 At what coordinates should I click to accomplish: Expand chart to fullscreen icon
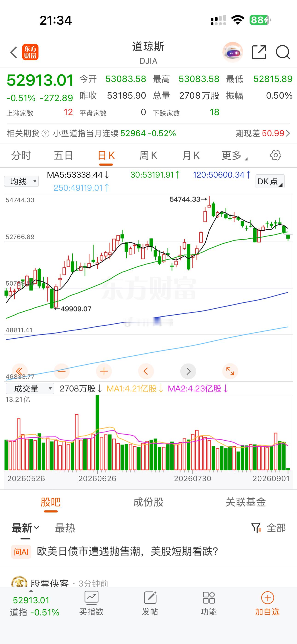click(x=230, y=371)
